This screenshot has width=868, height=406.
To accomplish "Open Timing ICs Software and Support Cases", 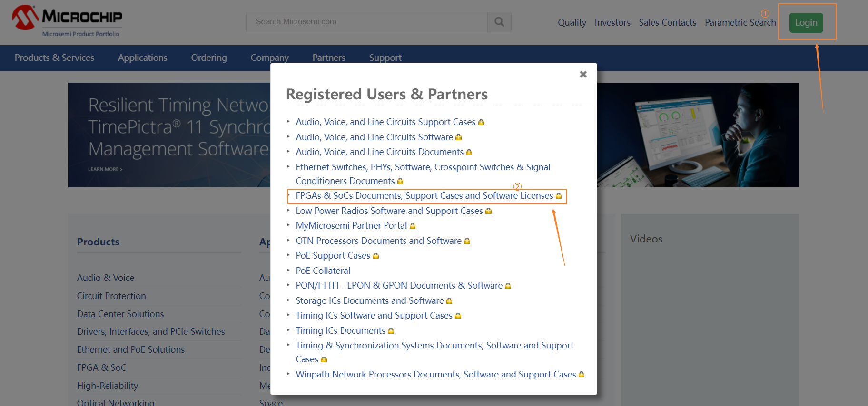I will (x=374, y=316).
